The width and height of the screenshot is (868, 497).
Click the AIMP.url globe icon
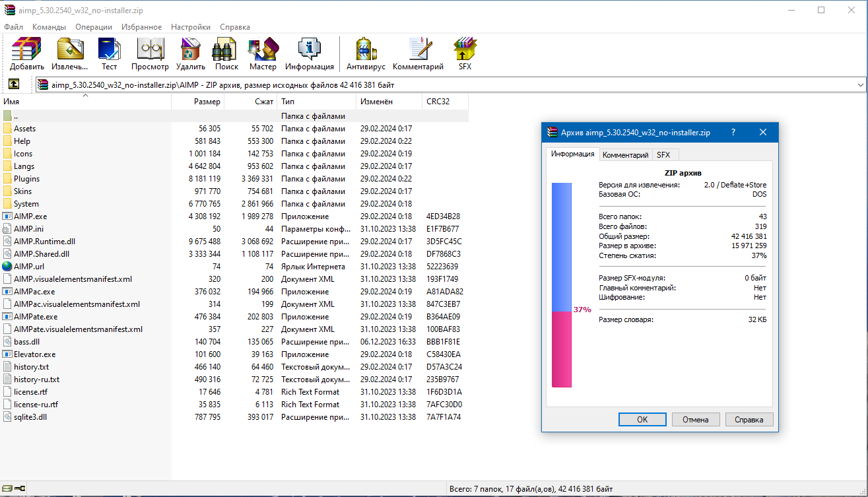pyautogui.click(x=7, y=267)
